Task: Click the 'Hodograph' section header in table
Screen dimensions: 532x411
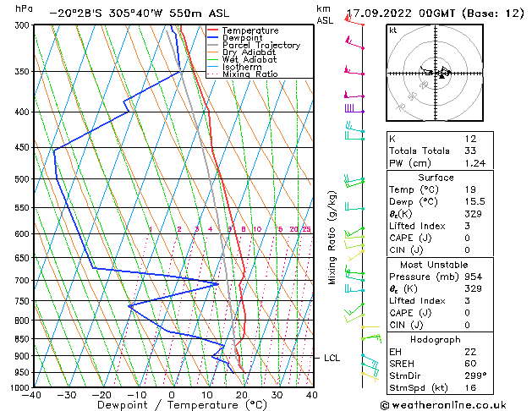Action: 436,340
